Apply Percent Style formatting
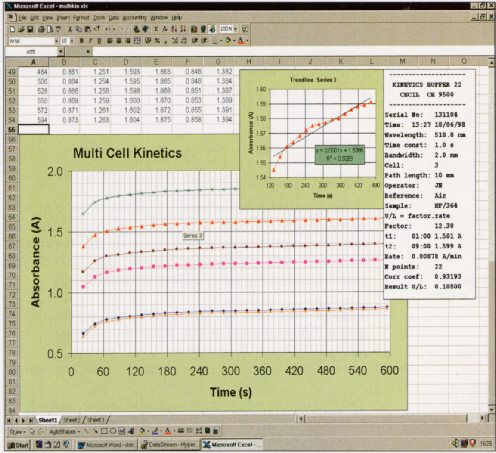The width and height of the screenshot is (496, 453). tap(157, 41)
